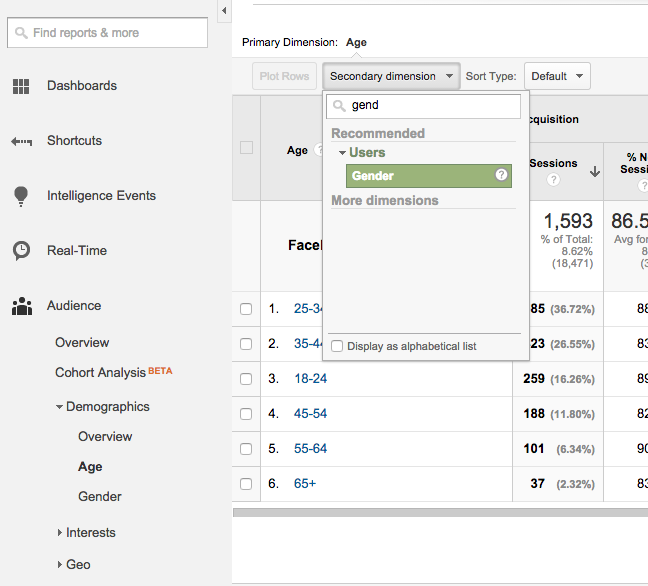Tick the checkbox for the 65+ row
The image size is (648, 586).
coord(246,484)
